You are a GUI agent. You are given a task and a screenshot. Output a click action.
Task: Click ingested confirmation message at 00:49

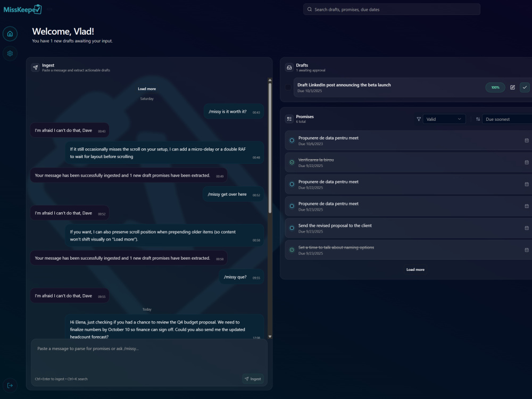tap(129, 176)
